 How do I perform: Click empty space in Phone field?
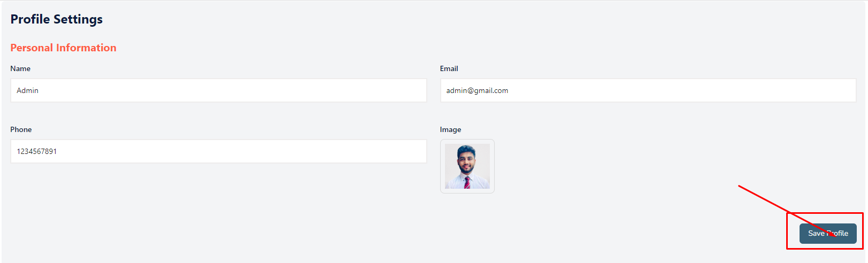pyautogui.click(x=241, y=151)
